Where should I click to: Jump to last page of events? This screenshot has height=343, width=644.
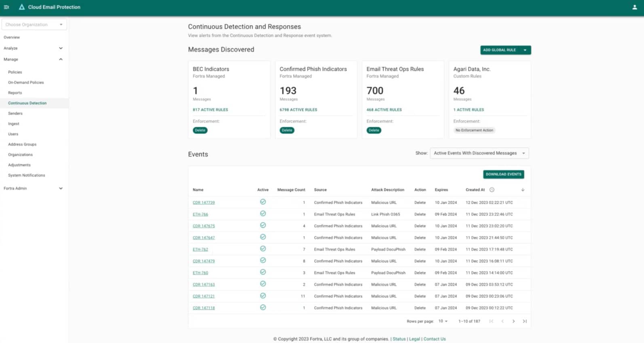pos(525,321)
